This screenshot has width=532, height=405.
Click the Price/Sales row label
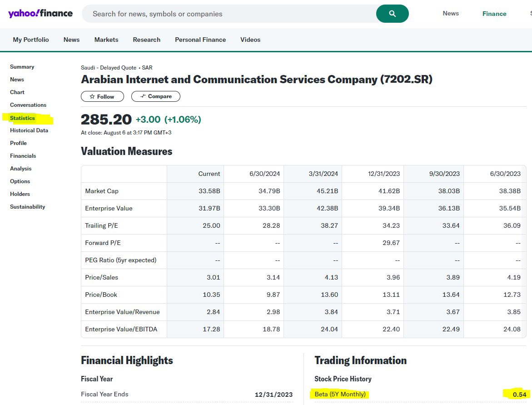(x=102, y=278)
